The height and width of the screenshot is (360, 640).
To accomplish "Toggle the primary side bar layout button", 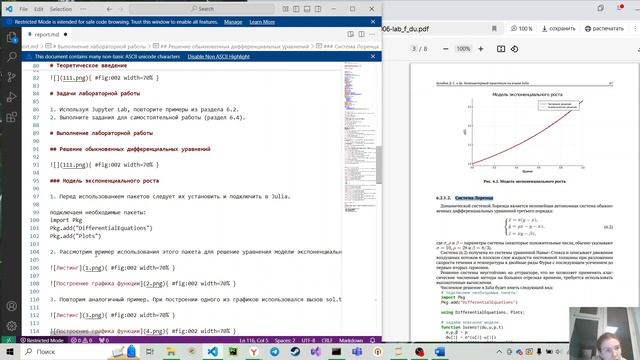I will [296, 9].
